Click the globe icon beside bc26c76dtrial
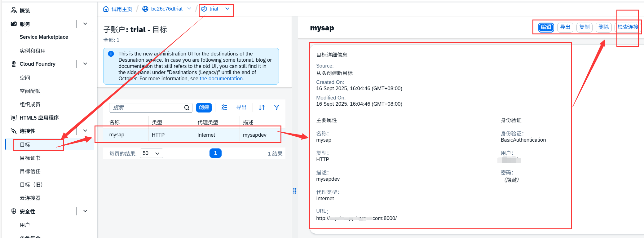 point(145,9)
